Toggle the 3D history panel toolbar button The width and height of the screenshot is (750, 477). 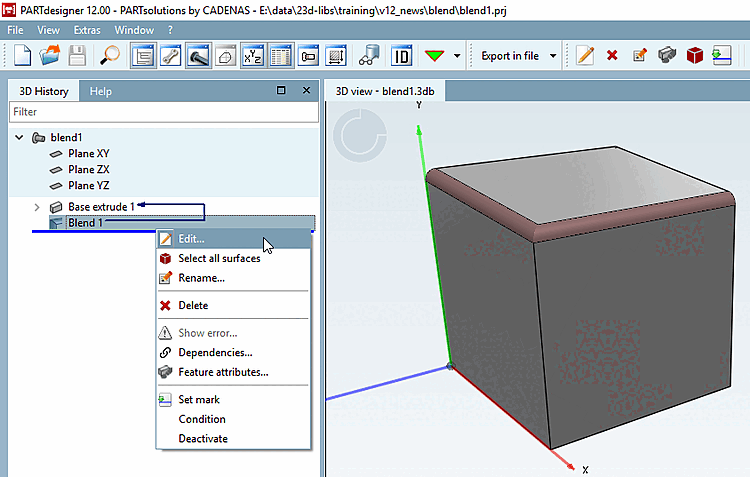pos(143,56)
